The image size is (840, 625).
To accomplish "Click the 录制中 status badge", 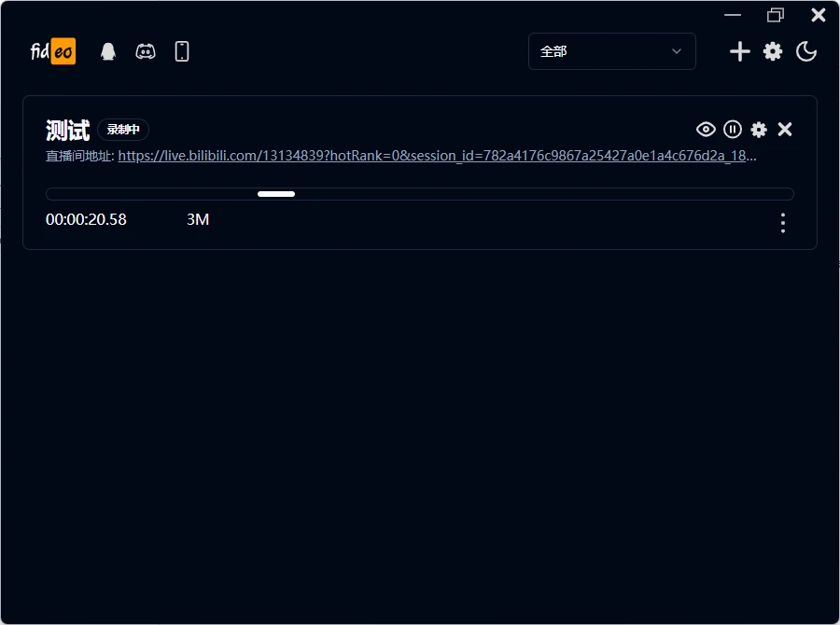I will (123, 130).
